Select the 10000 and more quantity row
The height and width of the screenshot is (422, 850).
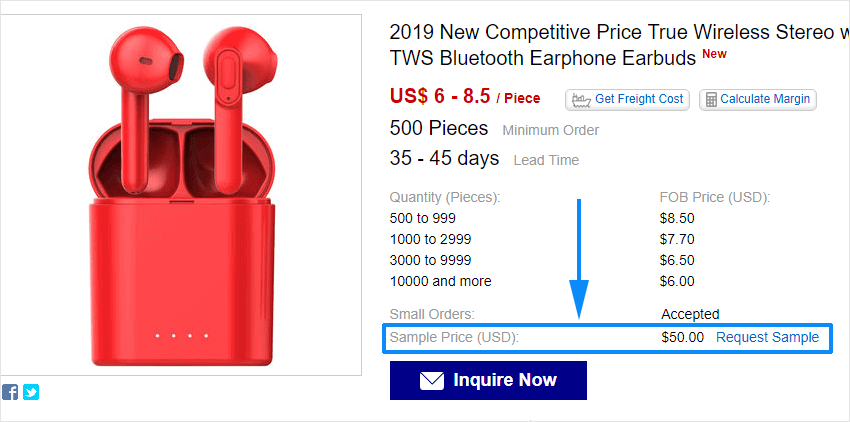(x=441, y=281)
